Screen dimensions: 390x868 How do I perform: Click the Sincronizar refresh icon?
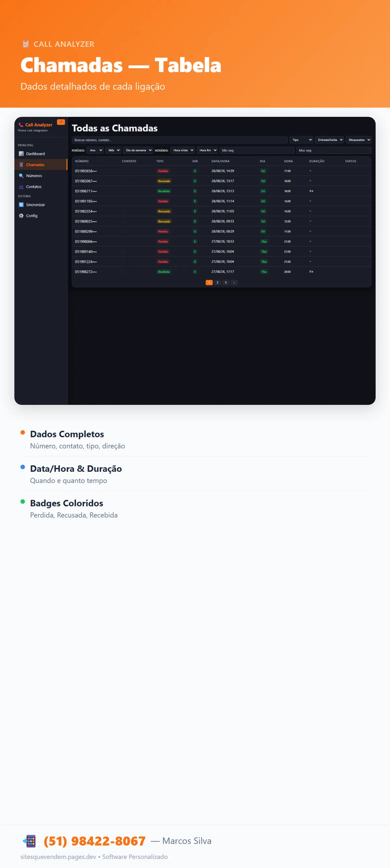click(x=21, y=205)
